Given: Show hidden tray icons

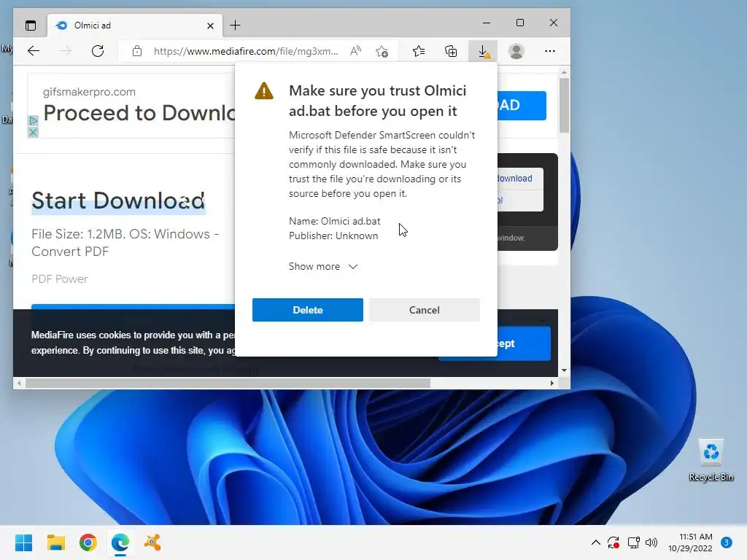Looking at the screenshot, I should click(x=595, y=542).
